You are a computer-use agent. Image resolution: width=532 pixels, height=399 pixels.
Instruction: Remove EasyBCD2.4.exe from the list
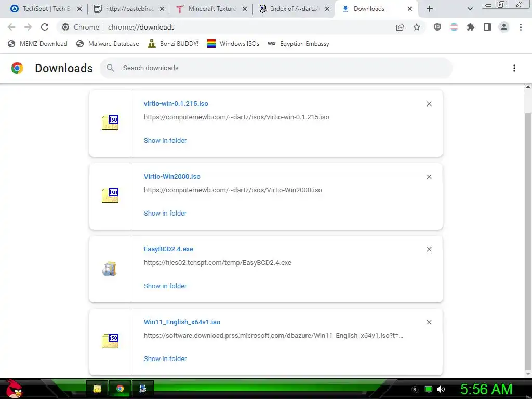pyautogui.click(x=429, y=249)
